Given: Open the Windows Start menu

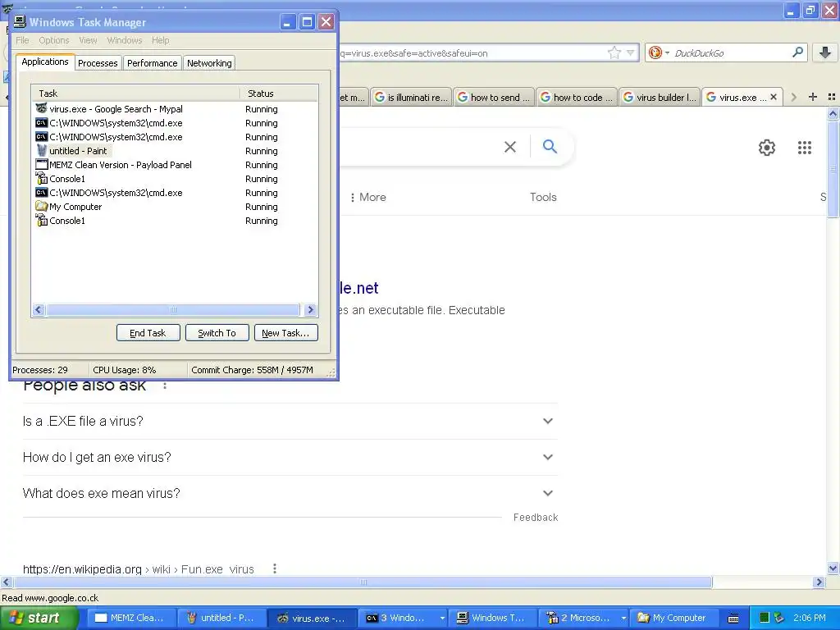Looking at the screenshot, I should [38, 618].
